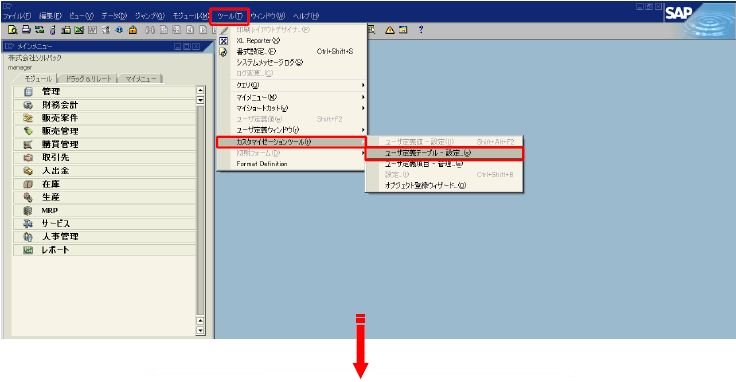Switch to the マイメニュー tab
Viewport: 736px width, 382px height.
point(140,78)
